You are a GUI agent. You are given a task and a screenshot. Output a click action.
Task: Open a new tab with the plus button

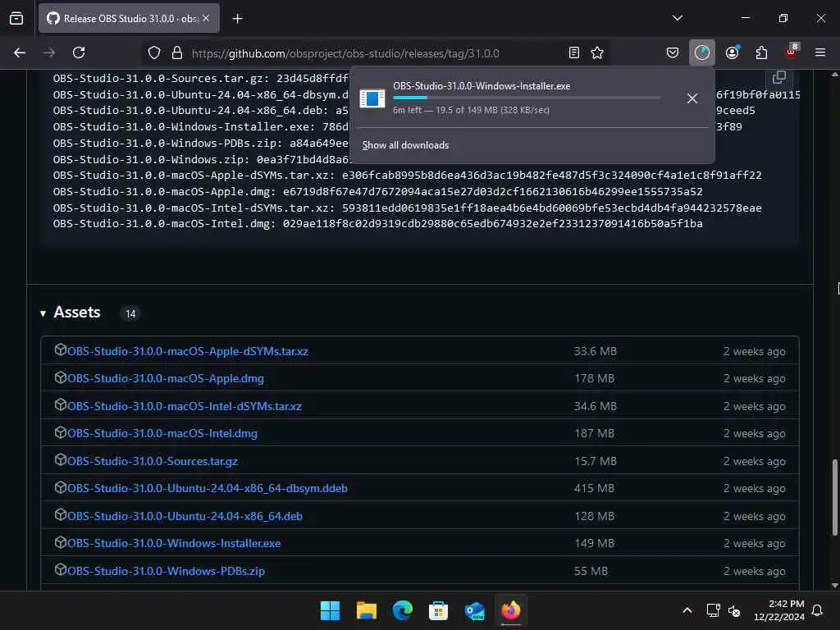click(x=237, y=19)
